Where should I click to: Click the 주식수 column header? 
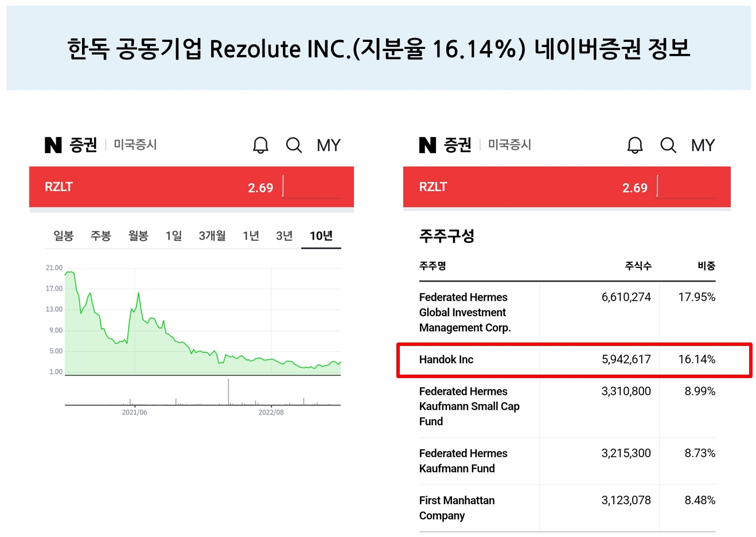(x=638, y=266)
